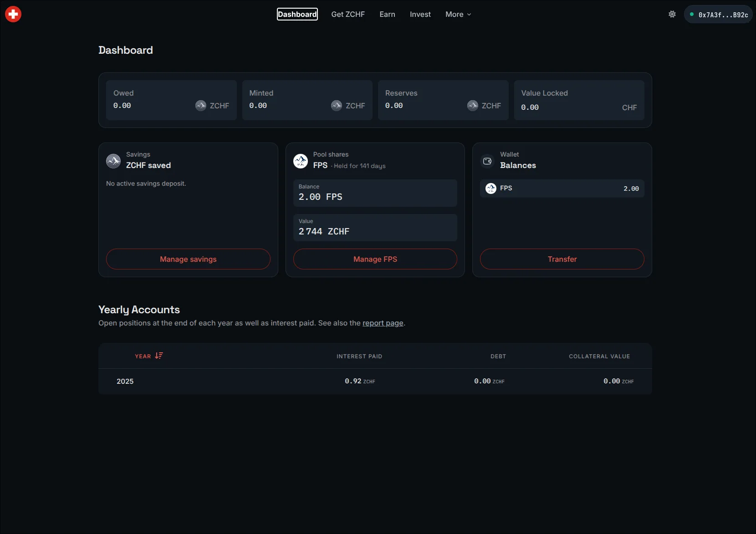The width and height of the screenshot is (756, 534).
Task: Open the connected wallet 0x7A3f...B92c button
Action: pos(718,15)
